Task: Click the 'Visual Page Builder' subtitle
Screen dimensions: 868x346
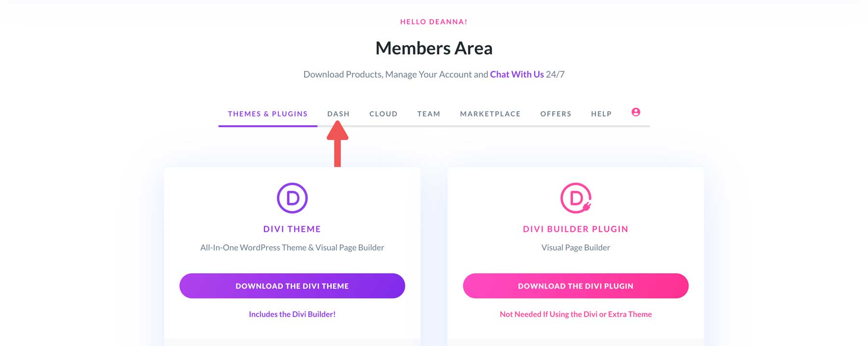Action: pyautogui.click(x=575, y=247)
